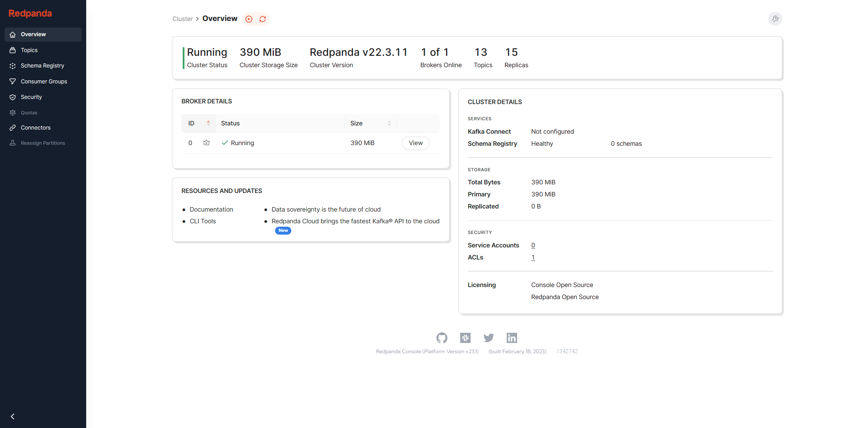The height and width of the screenshot is (428, 868).
Task: Click View button for broker 0
Action: click(415, 143)
